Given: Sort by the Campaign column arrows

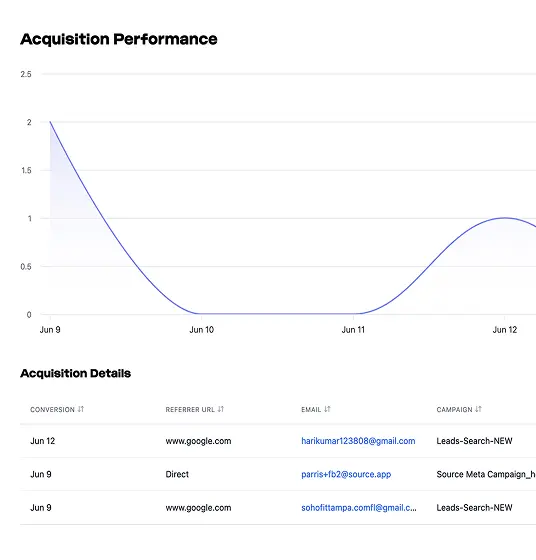Looking at the screenshot, I should pos(479,409).
